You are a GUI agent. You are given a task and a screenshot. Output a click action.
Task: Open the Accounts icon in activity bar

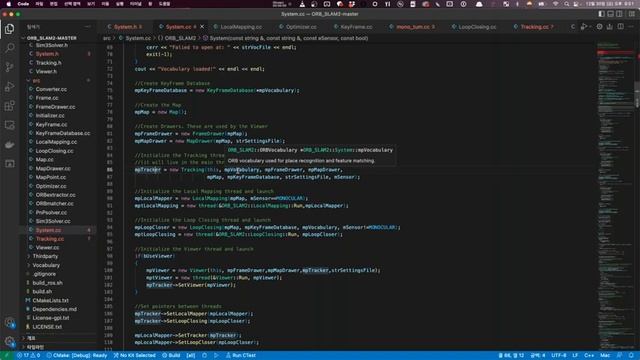pyautogui.click(x=9, y=322)
